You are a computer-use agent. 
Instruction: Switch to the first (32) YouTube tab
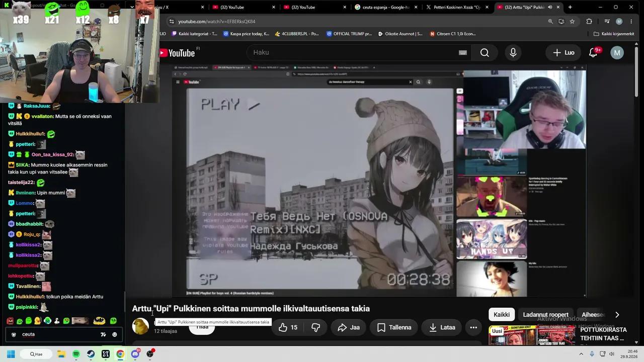[x=245, y=7]
